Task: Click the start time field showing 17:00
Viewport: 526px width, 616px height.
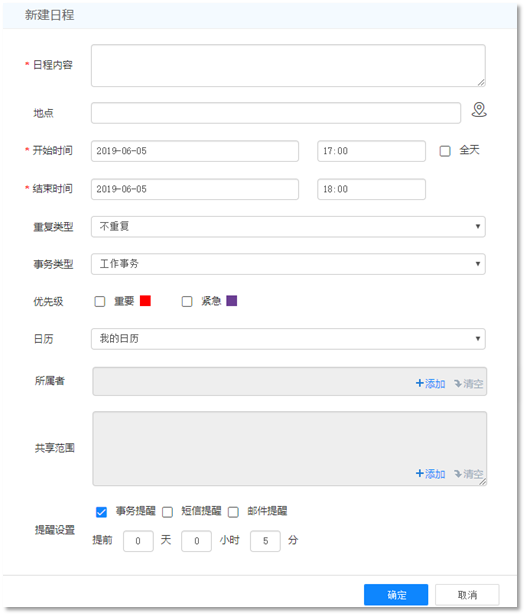Action: pyautogui.click(x=371, y=151)
